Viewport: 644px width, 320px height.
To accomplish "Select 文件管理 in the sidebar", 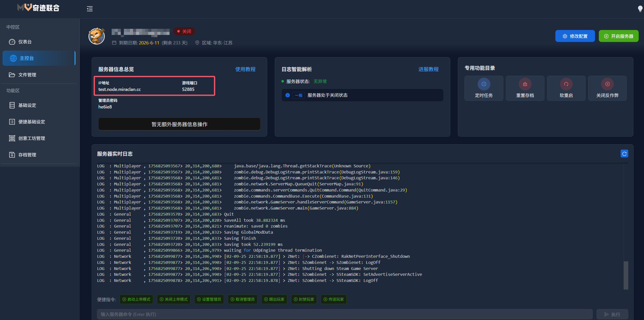I will coord(27,75).
